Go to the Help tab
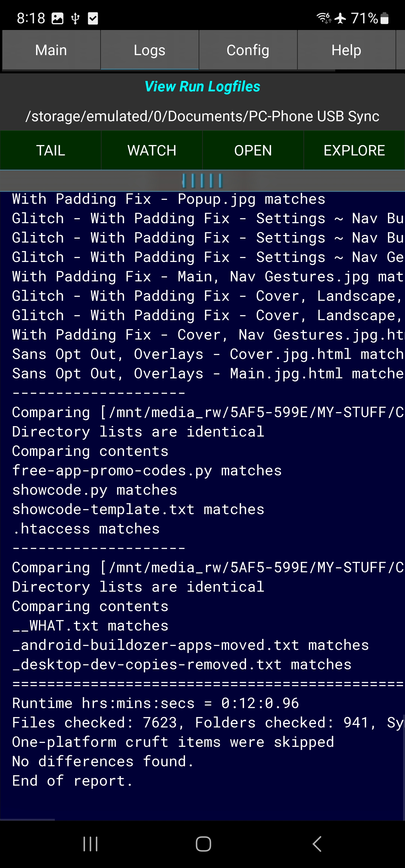 (346, 50)
